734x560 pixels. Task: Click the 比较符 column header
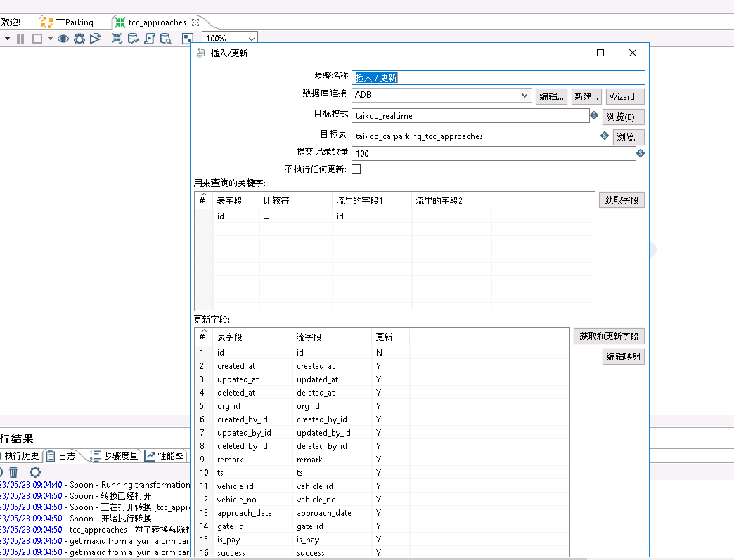[296, 200]
